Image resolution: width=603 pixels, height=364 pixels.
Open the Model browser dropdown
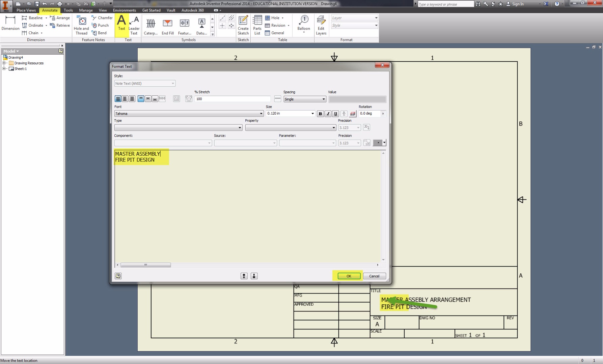tap(11, 51)
